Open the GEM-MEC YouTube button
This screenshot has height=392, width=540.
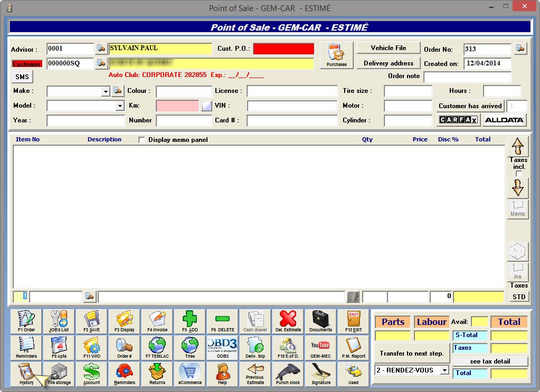click(320, 348)
